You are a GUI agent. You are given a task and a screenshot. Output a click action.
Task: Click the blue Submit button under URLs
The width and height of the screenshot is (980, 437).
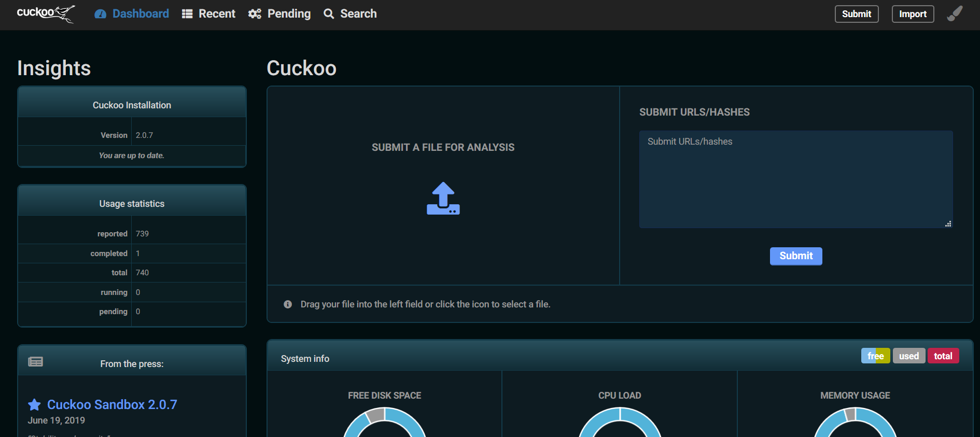(x=795, y=256)
